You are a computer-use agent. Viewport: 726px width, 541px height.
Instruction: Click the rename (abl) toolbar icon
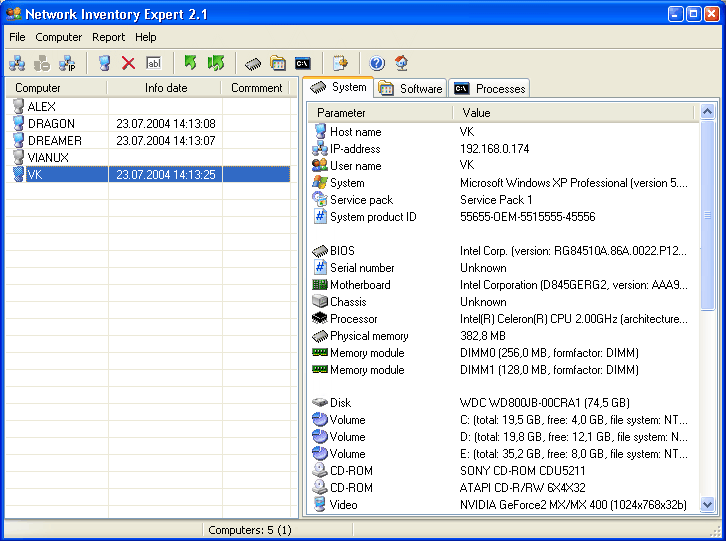point(153,63)
